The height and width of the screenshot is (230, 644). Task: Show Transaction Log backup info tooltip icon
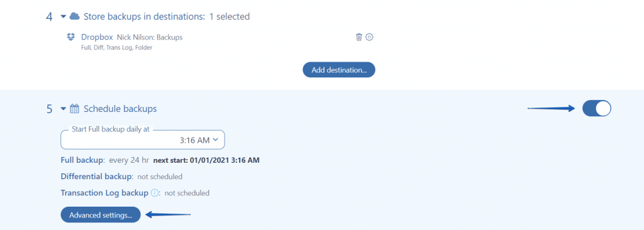155,193
